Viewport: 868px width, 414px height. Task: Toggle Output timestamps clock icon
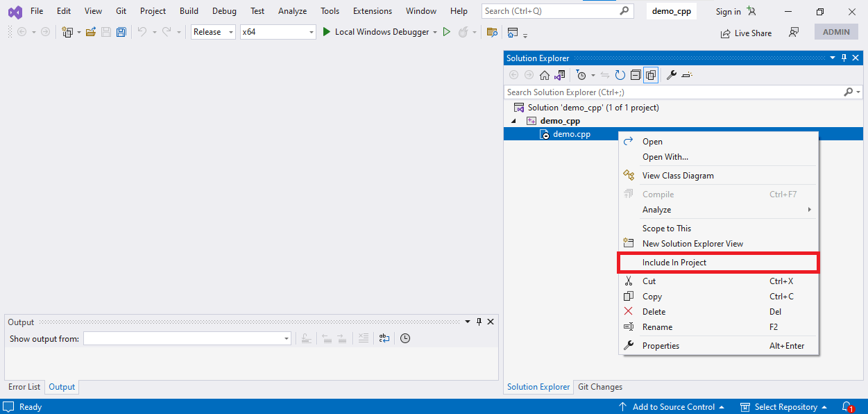[x=405, y=338]
